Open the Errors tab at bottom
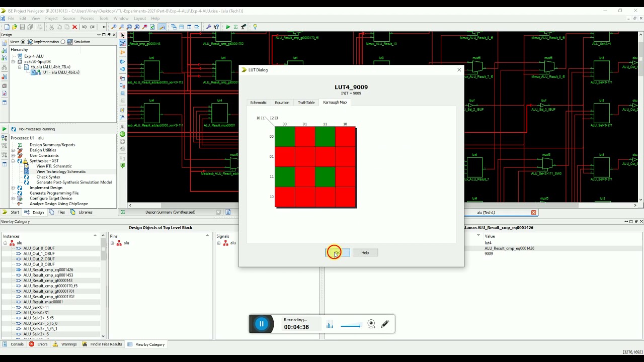Screen dimensions: 644x362 pyautogui.click(x=39, y=344)
